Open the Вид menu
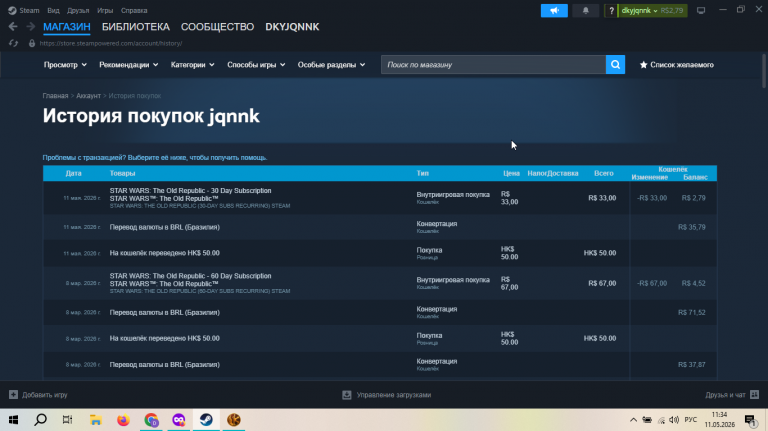The image size is (768, 431). [x=53, y=10]
